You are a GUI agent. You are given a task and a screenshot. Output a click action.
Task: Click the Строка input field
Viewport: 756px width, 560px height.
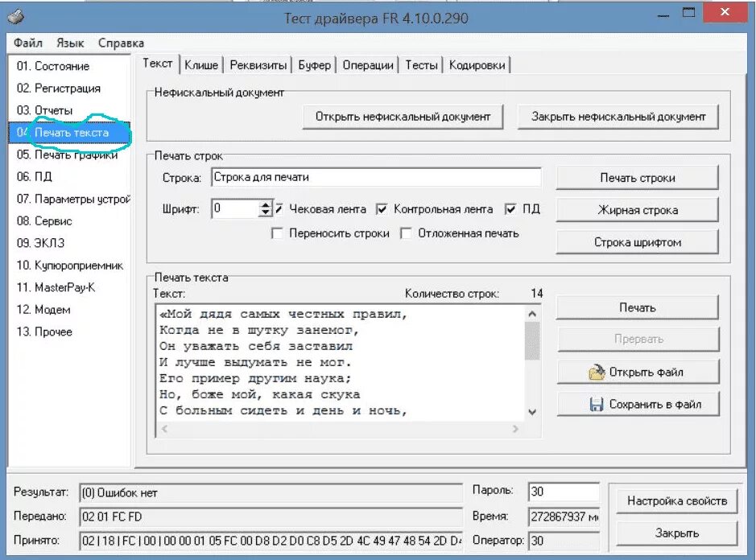coord(376,177)
